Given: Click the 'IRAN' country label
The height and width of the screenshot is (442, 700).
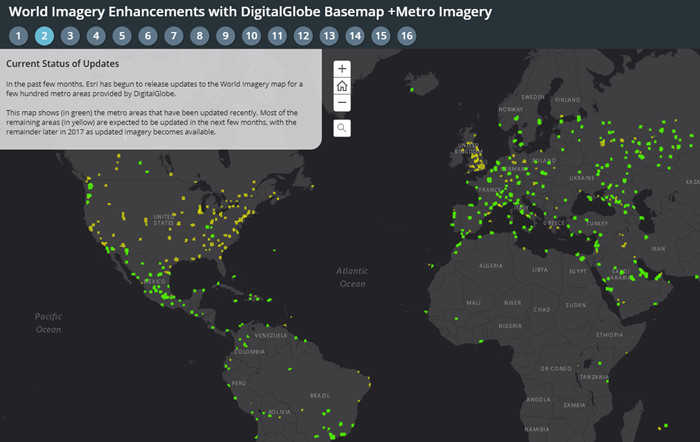Looking at the screenshot, I should 658,249.
